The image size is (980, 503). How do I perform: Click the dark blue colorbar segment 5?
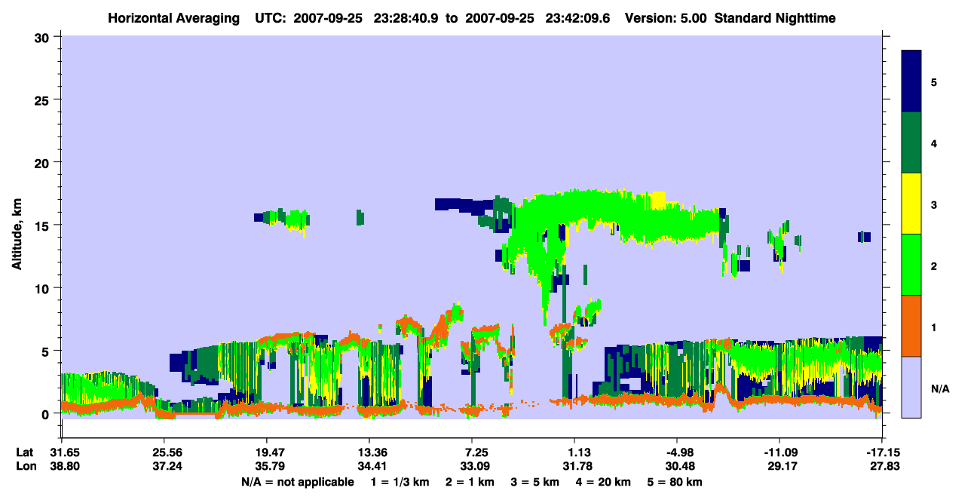(x=911, y=81)
